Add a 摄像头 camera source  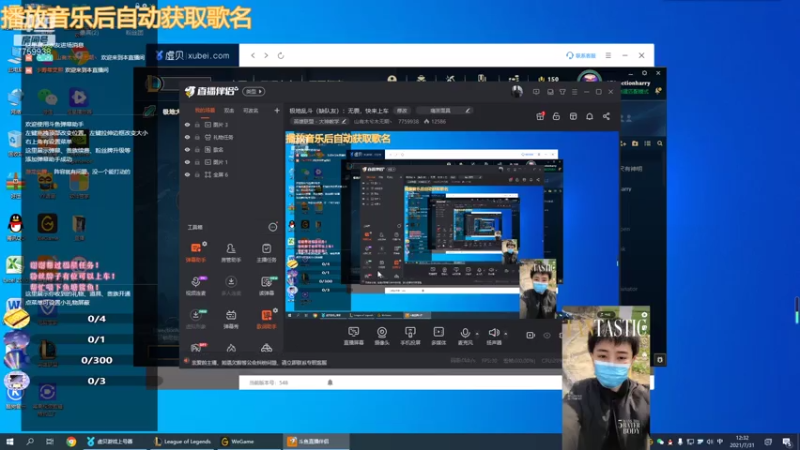tap(382, 336)
